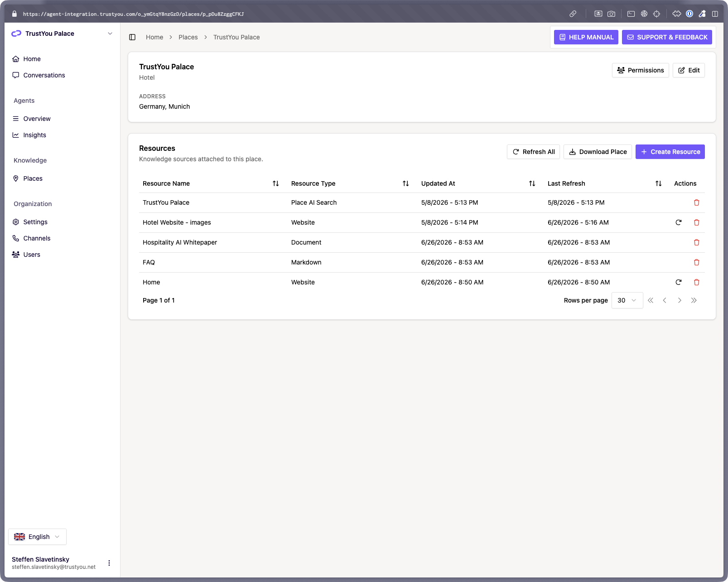This screenshot has height=582, width=728.
Task: Delete the Home website resource
Action: point(697,282)
